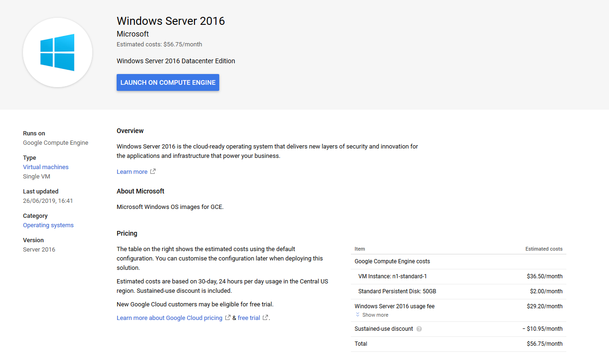Screen dimensions: 609x364
Task: Open the free trial link
Action: 249,318
